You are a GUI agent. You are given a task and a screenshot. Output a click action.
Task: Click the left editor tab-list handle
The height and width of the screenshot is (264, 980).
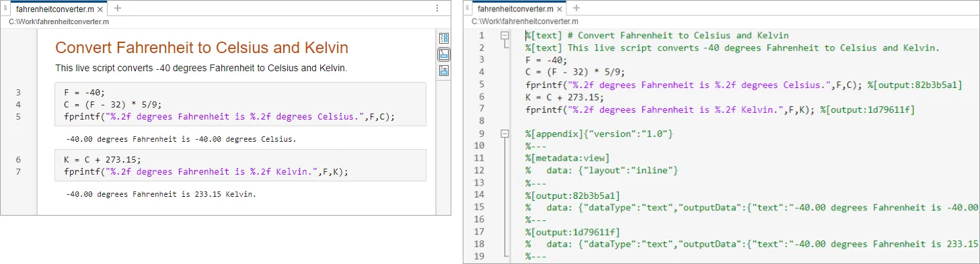click(6, 9)
